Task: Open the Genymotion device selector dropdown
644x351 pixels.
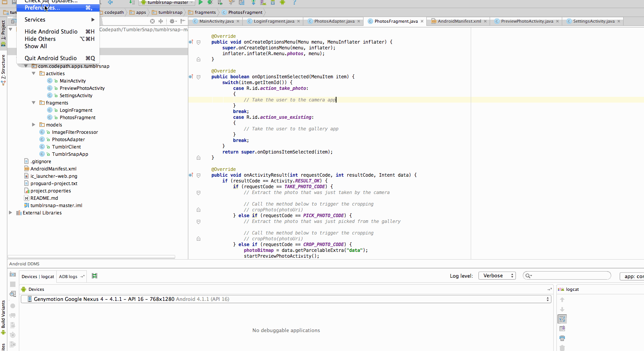Action: pyautogui.click(x=286, y=299)
